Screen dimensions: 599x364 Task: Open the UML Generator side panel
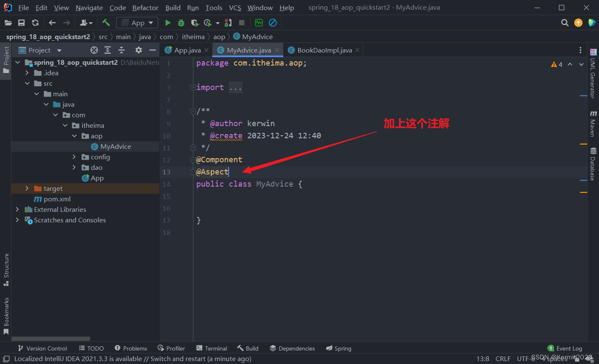tap(593, 74)
